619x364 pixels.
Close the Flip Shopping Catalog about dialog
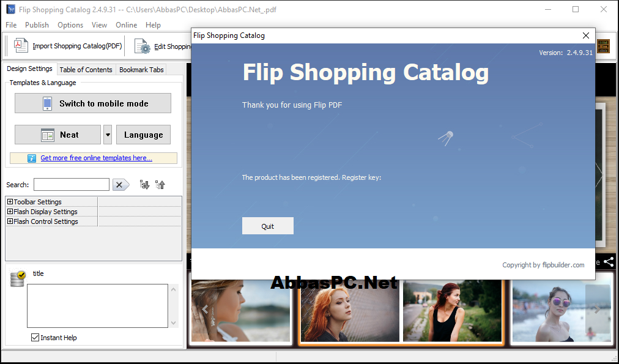click(586, 35)
